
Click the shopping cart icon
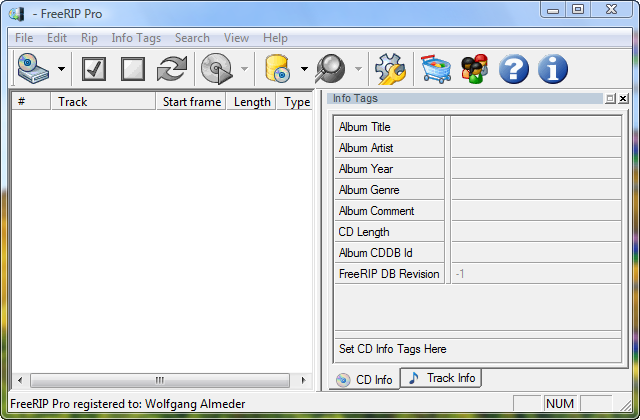pyautogui.click(x=436, y=69)
